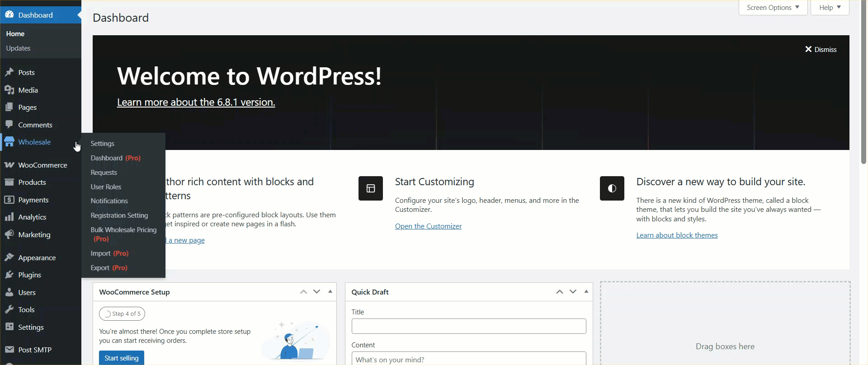This screenshot has height=365, width=868.
Task: Open the Appearance menu label
Action: [37, 257]
